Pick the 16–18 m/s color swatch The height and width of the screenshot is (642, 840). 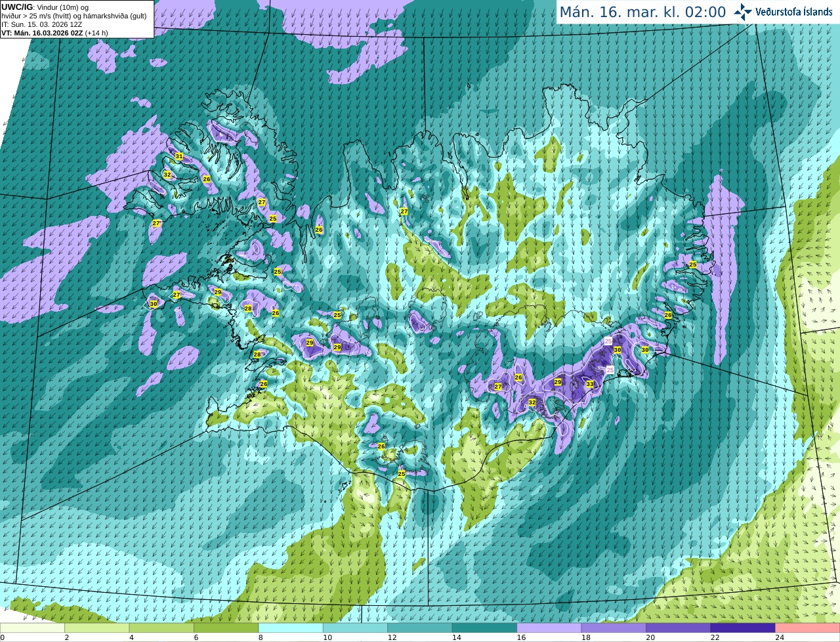tap(549, 628)
